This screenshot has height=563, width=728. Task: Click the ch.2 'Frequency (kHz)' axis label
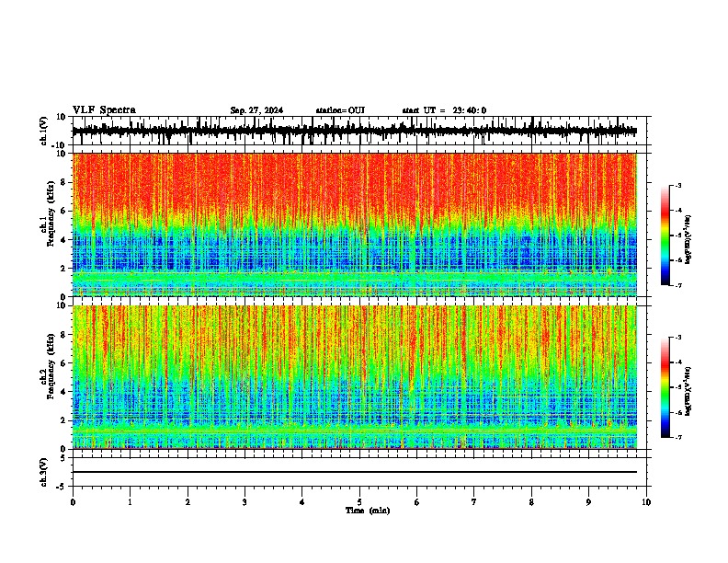click(x=51, y=366)
